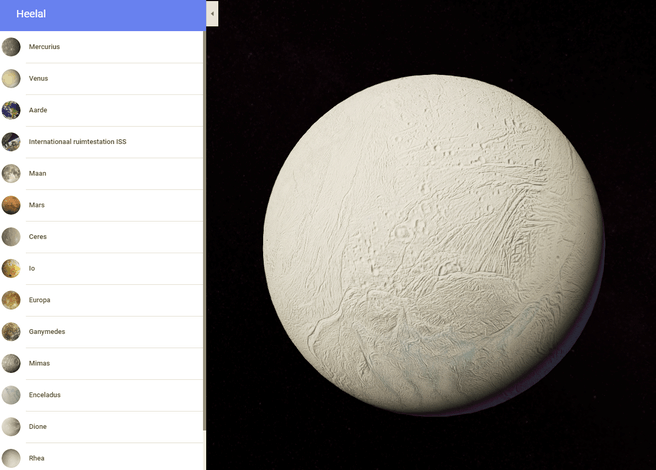656x470 pixels.
Task: Click the Ganymedes thumbnail icon
Action: coord(11,331)
